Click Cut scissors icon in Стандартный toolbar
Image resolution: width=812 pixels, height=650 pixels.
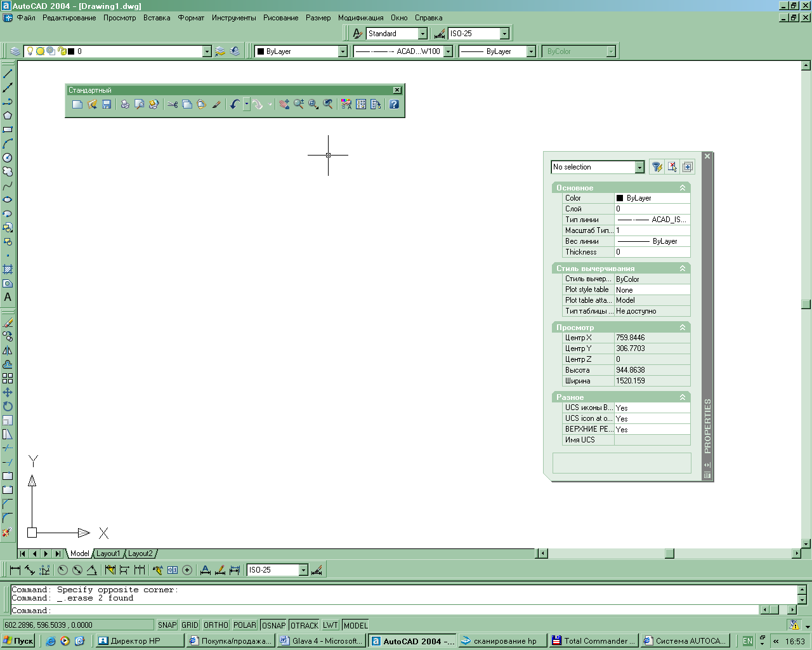[172, 104]
